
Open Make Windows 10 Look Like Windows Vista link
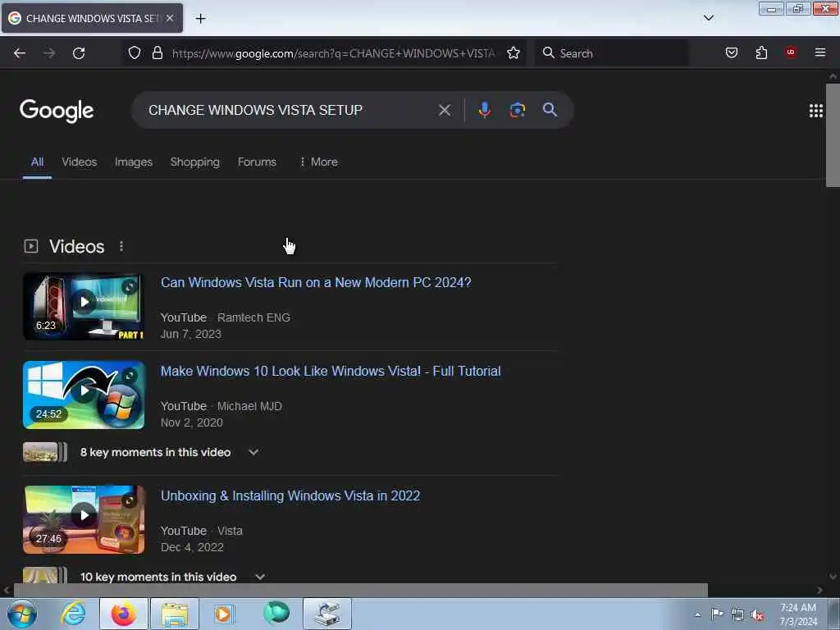(331, 371)
